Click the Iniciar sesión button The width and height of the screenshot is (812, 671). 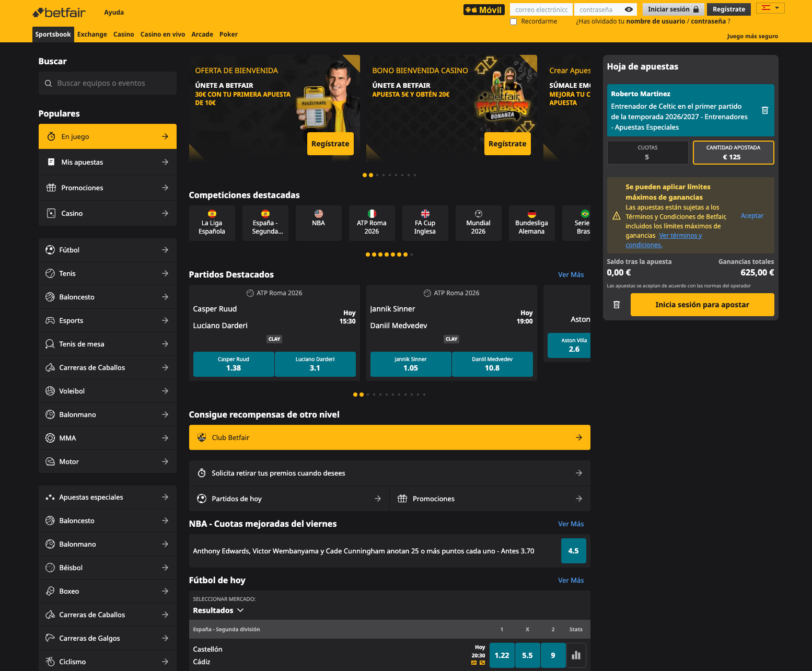point(673,9)
